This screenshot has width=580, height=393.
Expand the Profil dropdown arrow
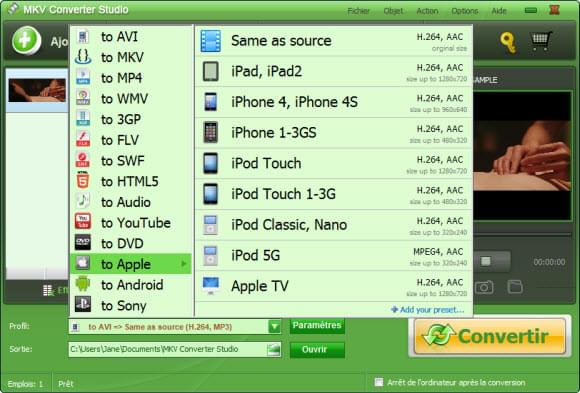pos(274,327)
